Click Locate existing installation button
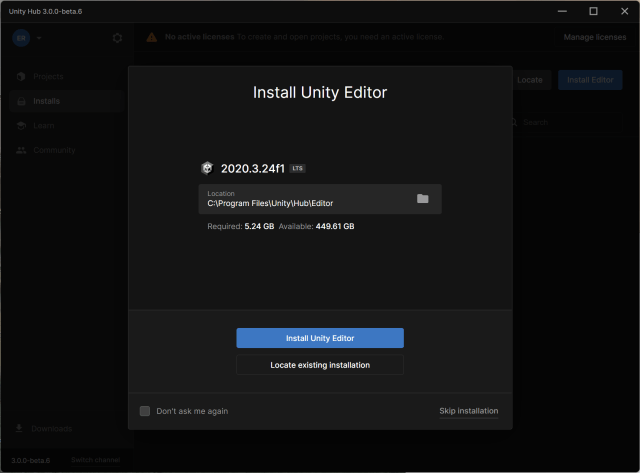This screenshot has width=640, height=473. coord(320,365)
